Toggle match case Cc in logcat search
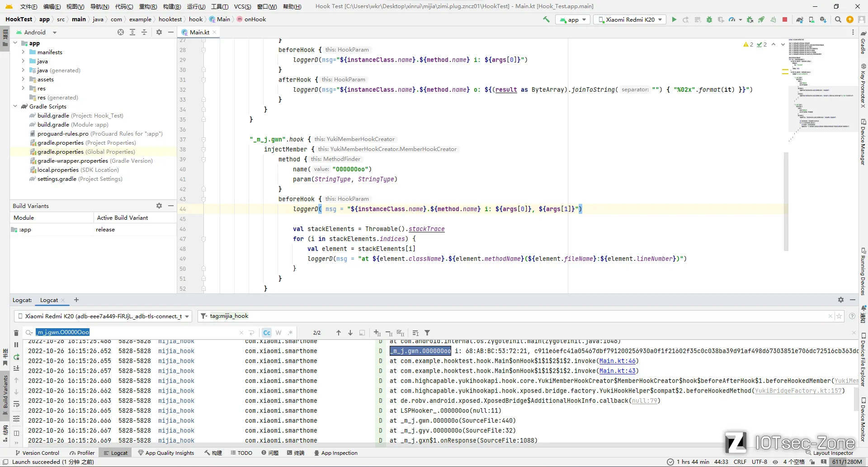This screenshot has width=868, height=467. (267, 333)
